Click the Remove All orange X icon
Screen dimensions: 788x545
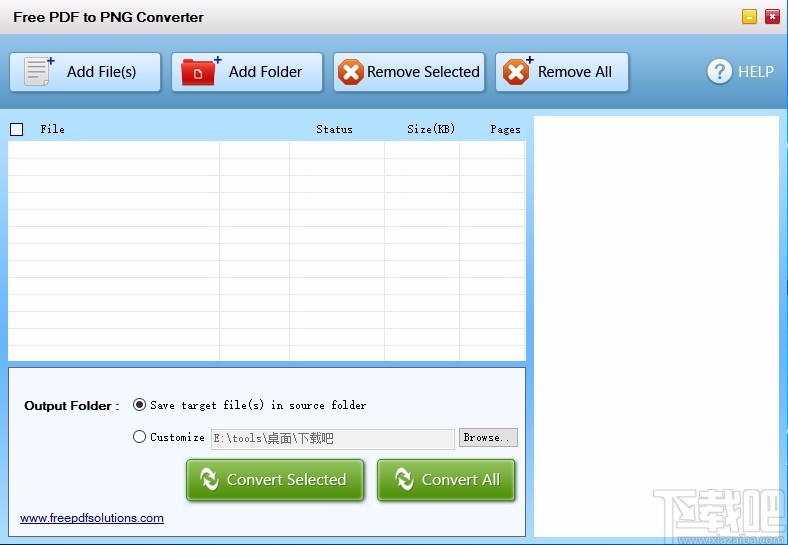517,71
